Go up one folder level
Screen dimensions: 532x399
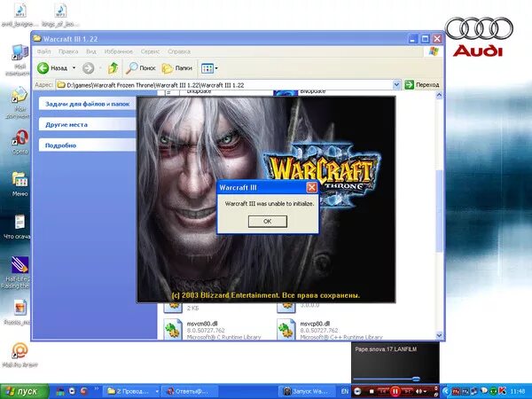pos(113,68)
